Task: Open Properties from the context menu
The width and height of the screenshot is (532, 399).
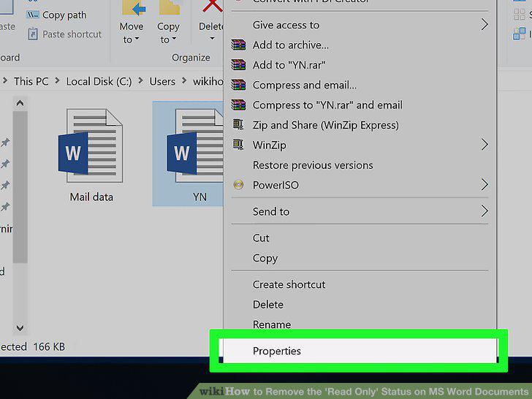Action: point(360,351)
